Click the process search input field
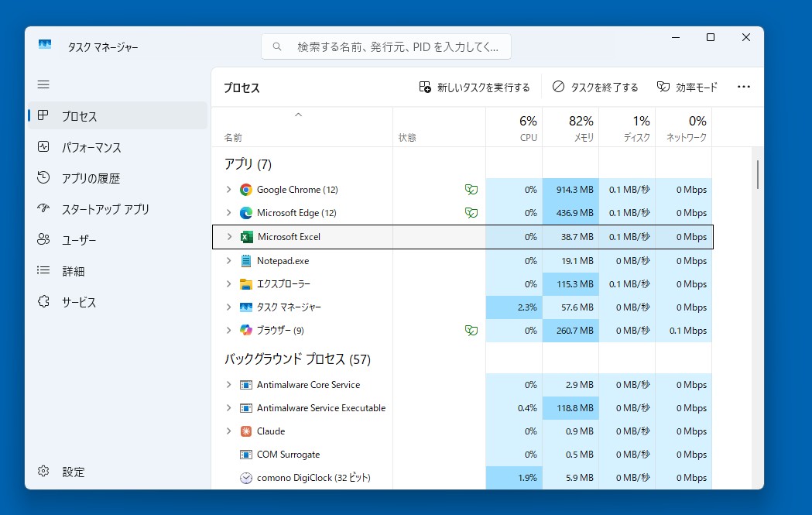Image resolution: width=812 pixels, height=515 pixels. [x=386, y=47]
